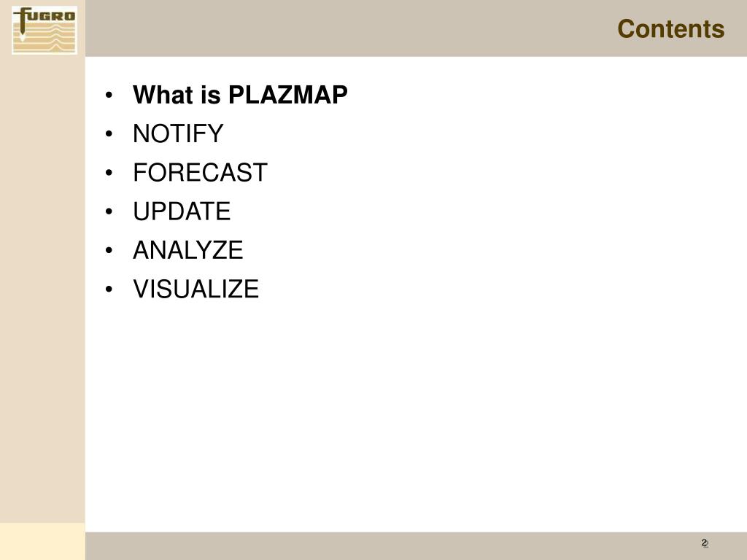This screenshot has width=747, height=560.
Task: Click the slide page number 2
Action: click(705, 542)
